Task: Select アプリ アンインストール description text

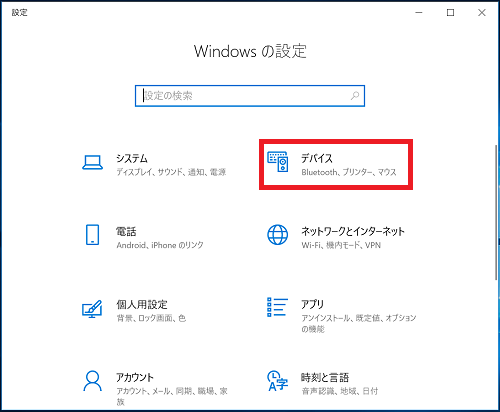Action: (x=359, y=323)
